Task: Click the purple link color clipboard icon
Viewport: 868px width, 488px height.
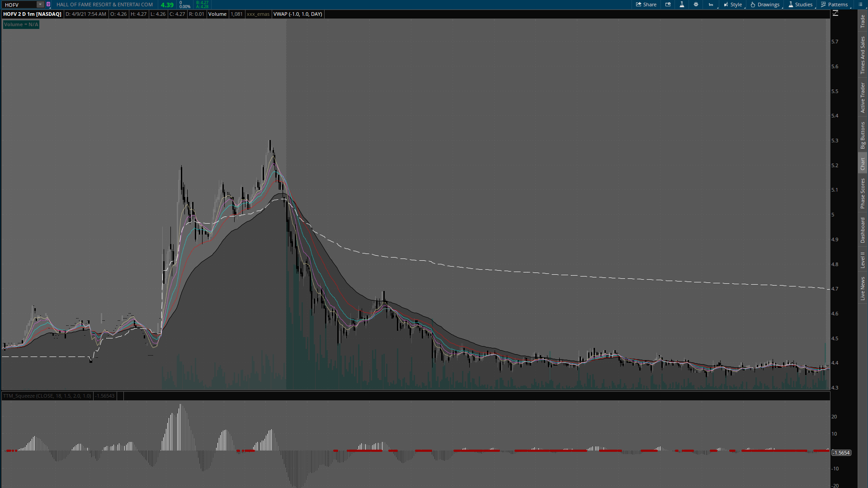Action: [x=48, y=5]
